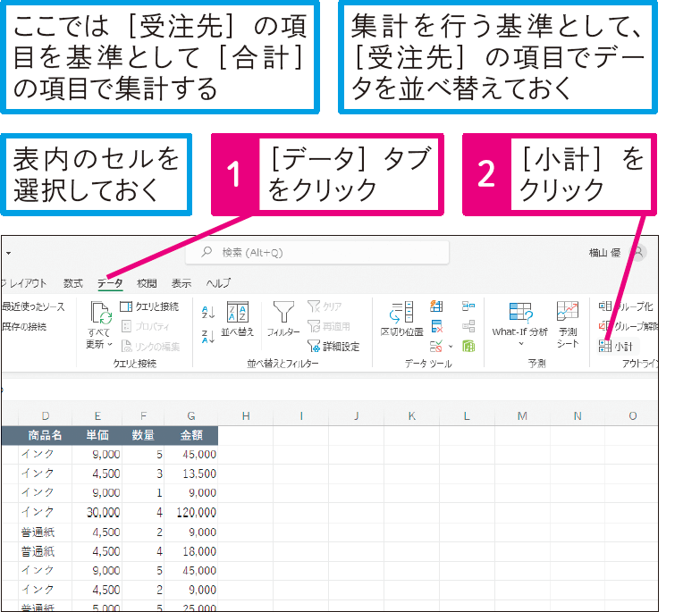Image resolution: width=700 pixels, height=612 pixels.
Task: Select column K header
Action: (411, 416)
